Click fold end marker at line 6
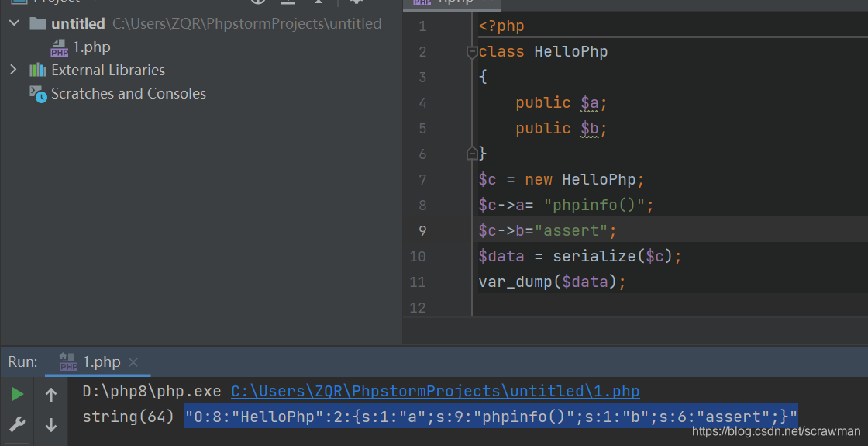Image resolution: width=868 pixels, height=446 pixels. pyautogui.click(x=472, y=154)
